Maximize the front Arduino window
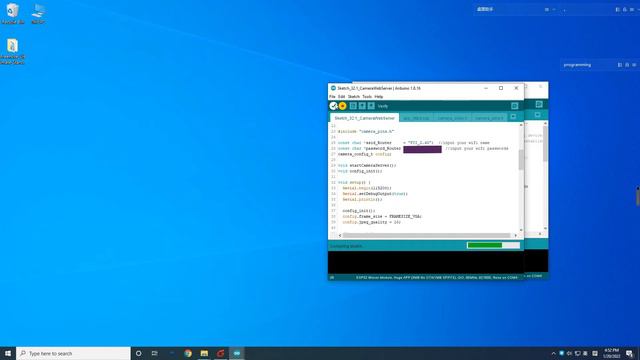Viewport: 640px width, 360px height. (501, 88)
